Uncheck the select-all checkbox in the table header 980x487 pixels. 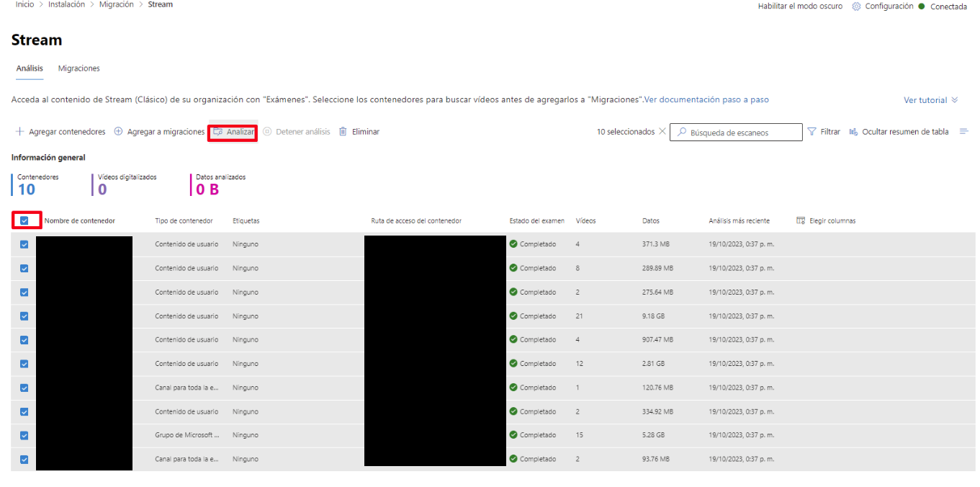[24, 220]
